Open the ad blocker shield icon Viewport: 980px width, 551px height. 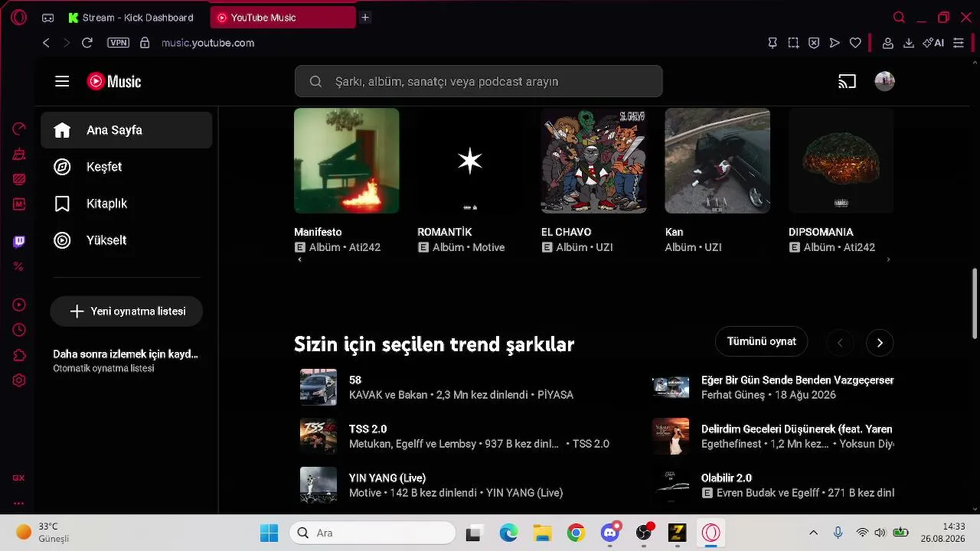point(814,43)
